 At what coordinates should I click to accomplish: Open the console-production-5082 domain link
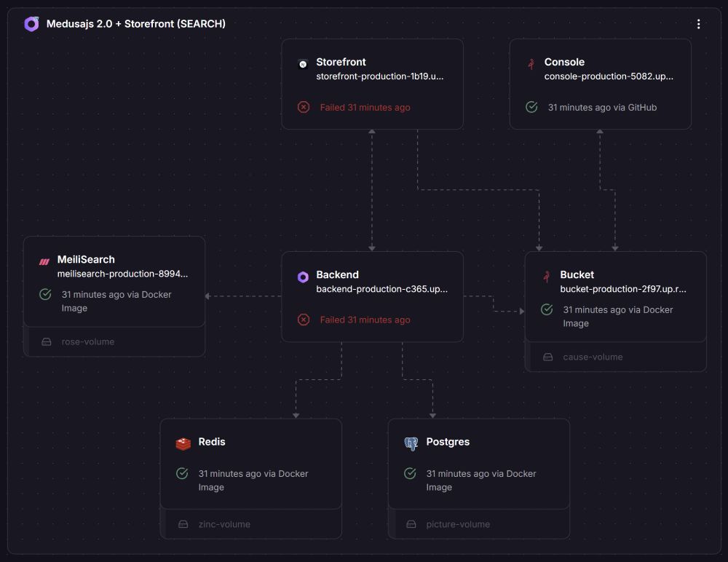click(609, 76)
